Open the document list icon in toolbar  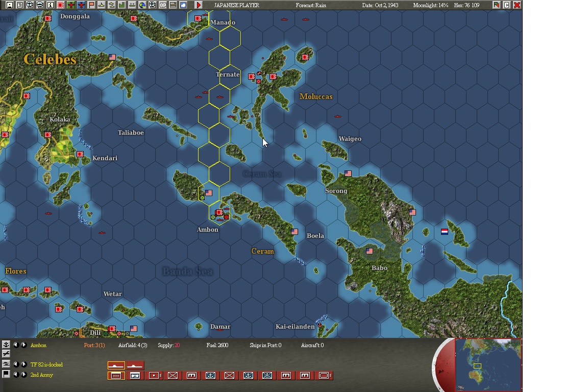(x=20, y=5)
